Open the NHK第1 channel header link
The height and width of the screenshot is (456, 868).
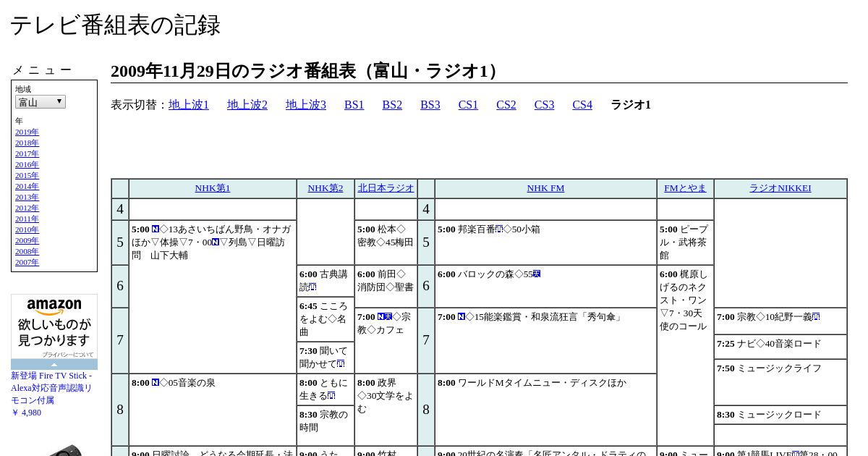(213, 188)
